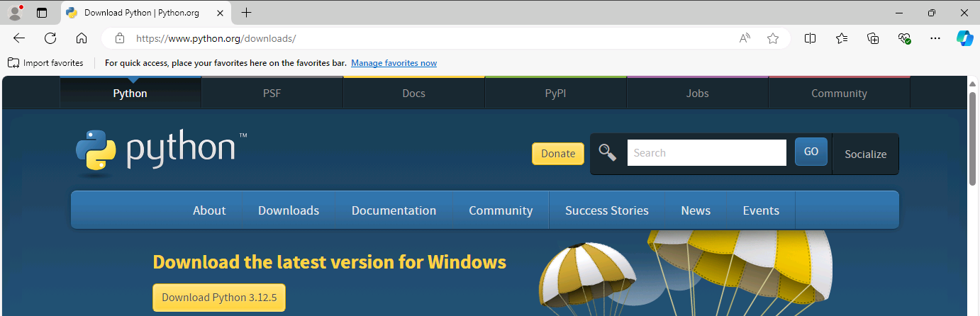This screenshot has width=980, height=316.
Task: Open the tab actions menu icon
Action: click(x=42, y=13)
